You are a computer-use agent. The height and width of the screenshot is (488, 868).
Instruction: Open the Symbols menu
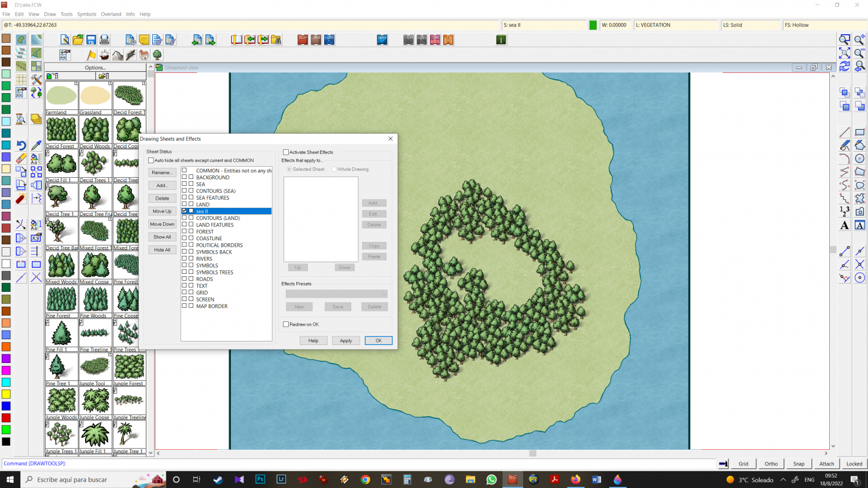point(87,14)
